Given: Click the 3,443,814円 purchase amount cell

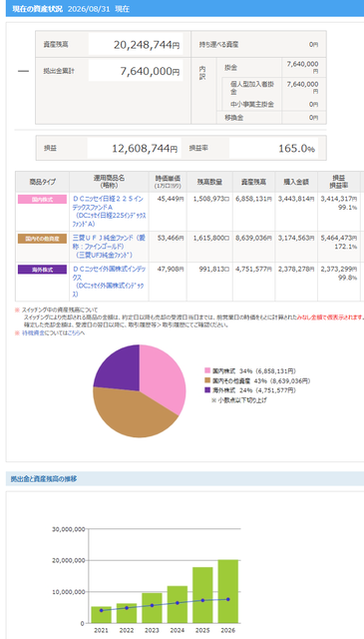Looking at the screenshot, I should (296, 199).
